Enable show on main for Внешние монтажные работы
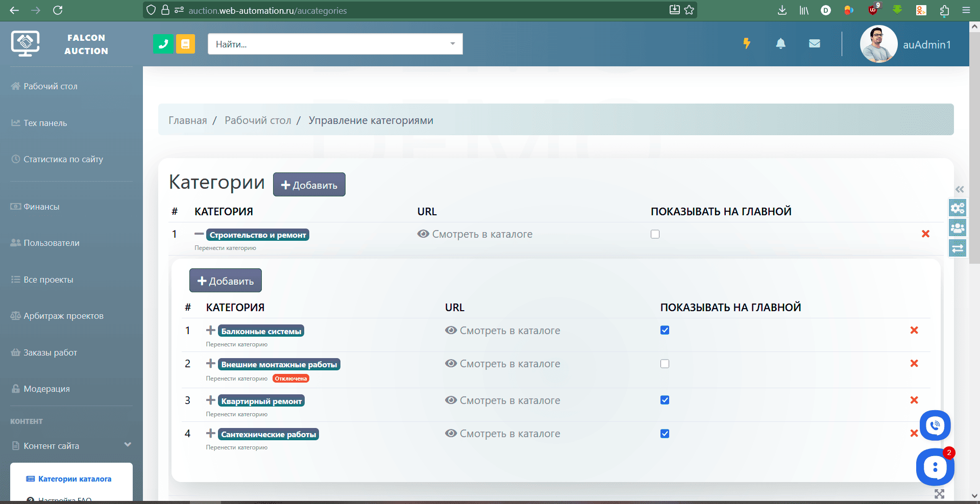Image resolution: width=980 pixels, height=504 pixels. pos(665,364)
